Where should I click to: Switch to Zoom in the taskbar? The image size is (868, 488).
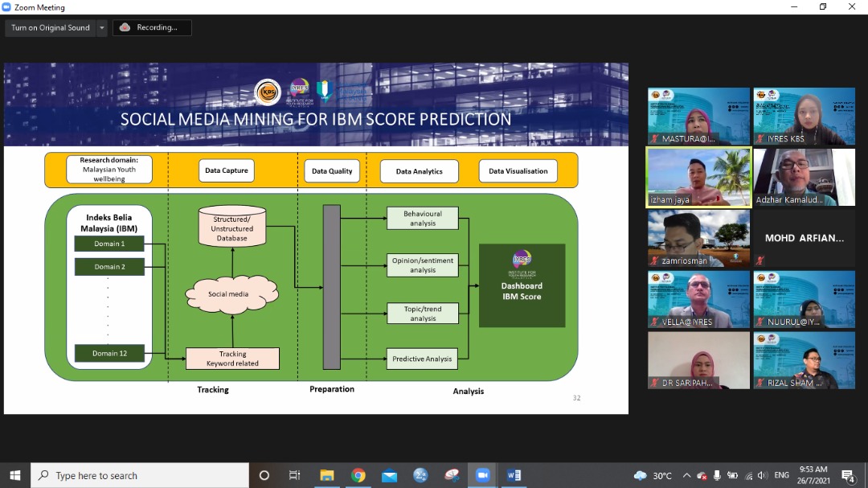[482, 475]
